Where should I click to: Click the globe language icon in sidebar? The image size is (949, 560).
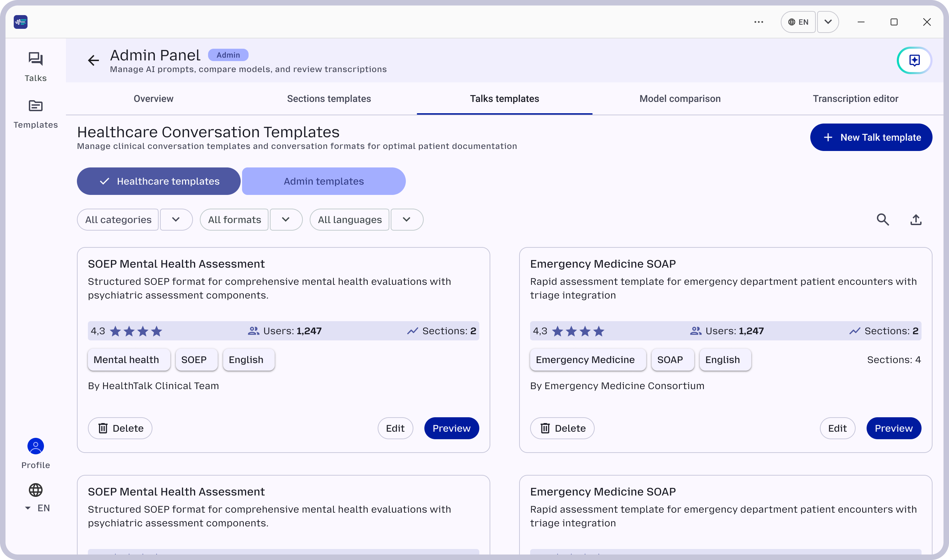[x=35, y=490]
